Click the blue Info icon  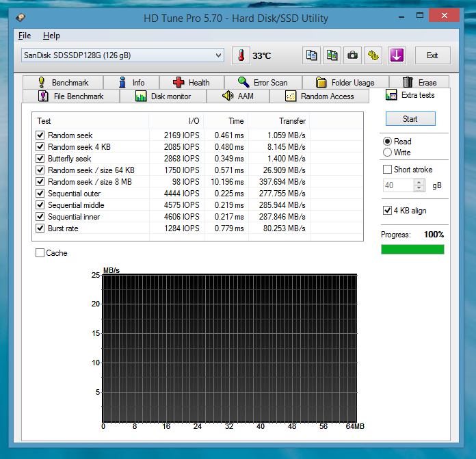(x=122, y=82)
